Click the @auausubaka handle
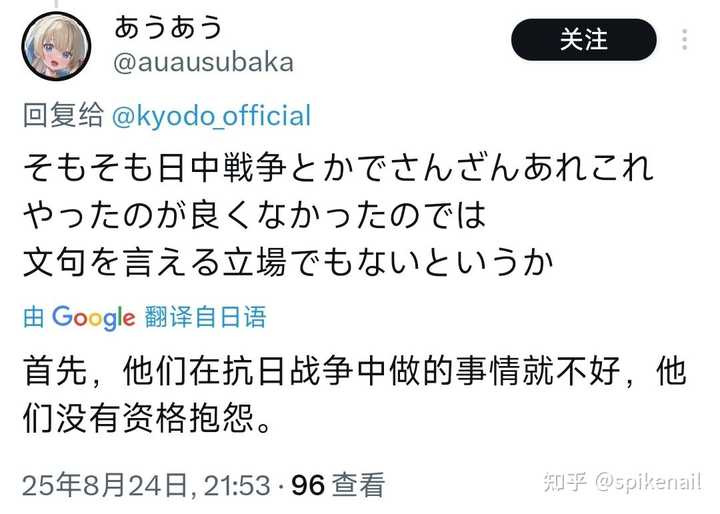The width and height of the screenshot is (720, 514). [203, 62]
